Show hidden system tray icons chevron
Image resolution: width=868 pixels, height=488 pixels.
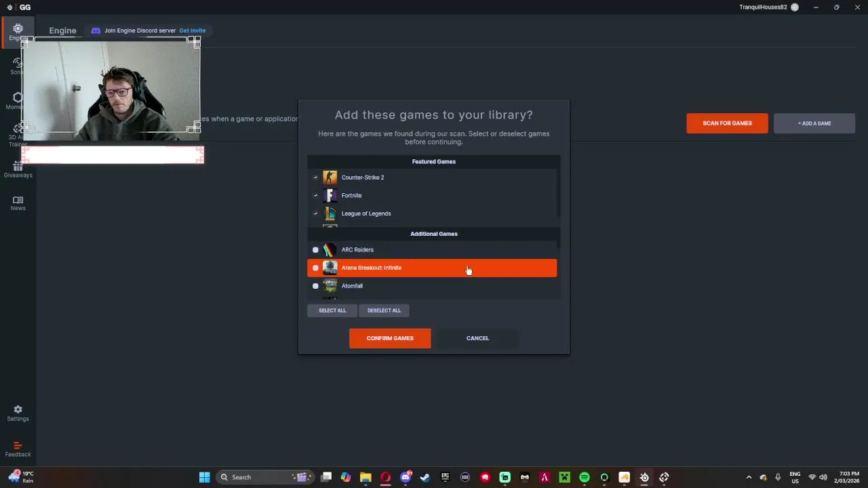click(x=749, y=477)
